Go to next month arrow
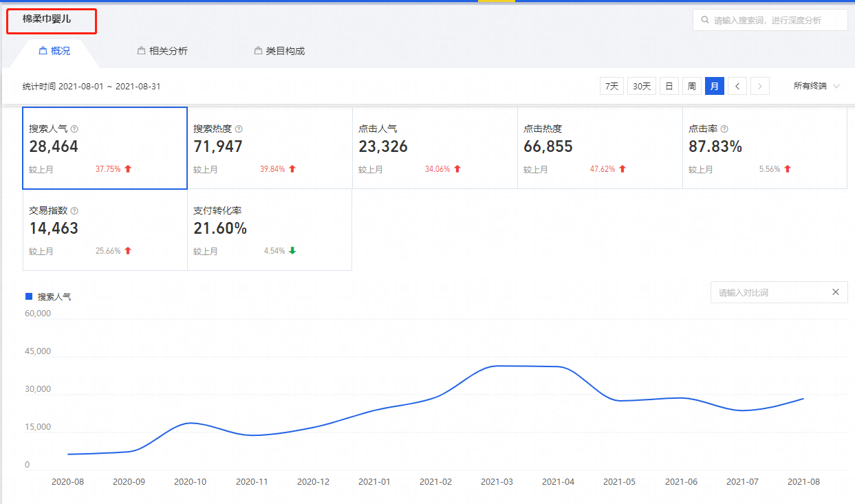The height and width of the screenshot is (504, 855). tap(759, 87)
